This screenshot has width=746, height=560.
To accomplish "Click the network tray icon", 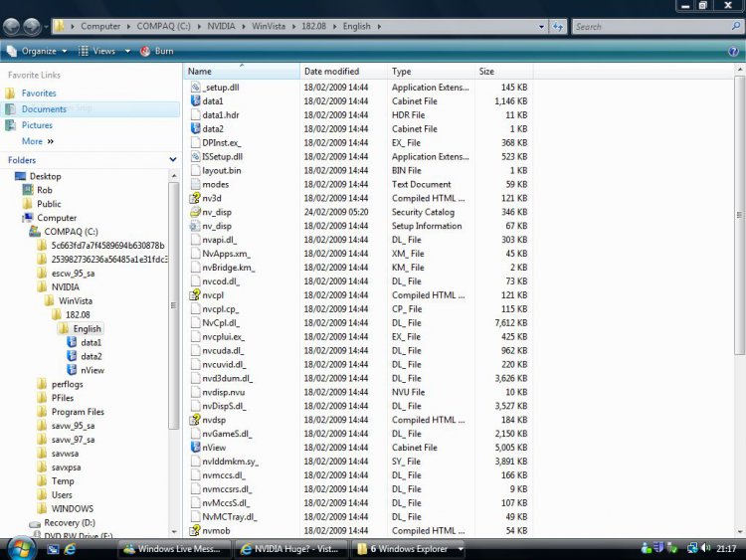I will click(x=692, y=549).
